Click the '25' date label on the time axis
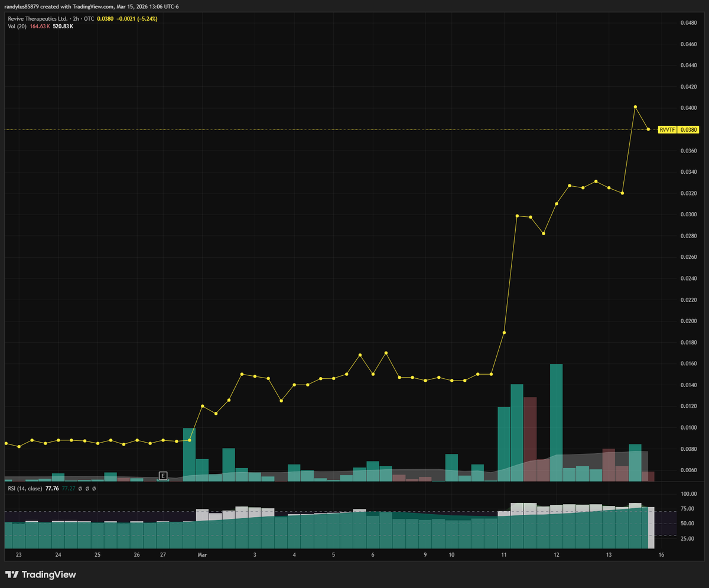The height and width of the screenshot is (588, 709). (97, 555)
